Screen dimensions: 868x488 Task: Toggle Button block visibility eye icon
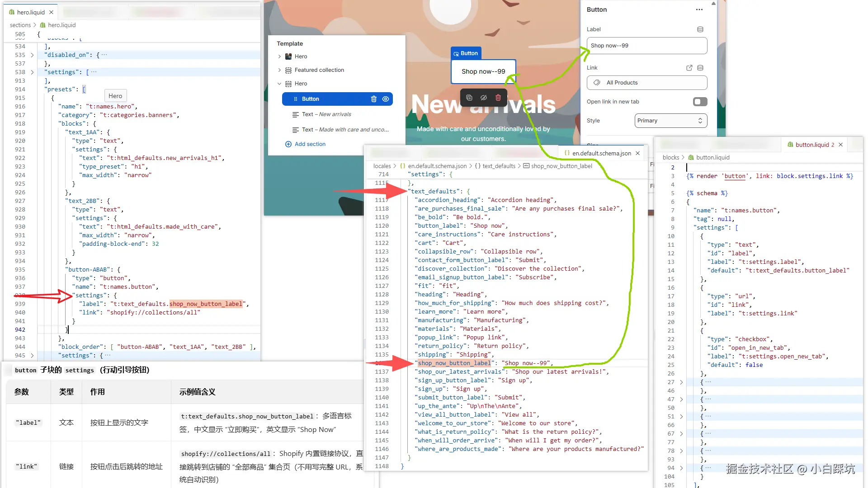click(386, 99)
